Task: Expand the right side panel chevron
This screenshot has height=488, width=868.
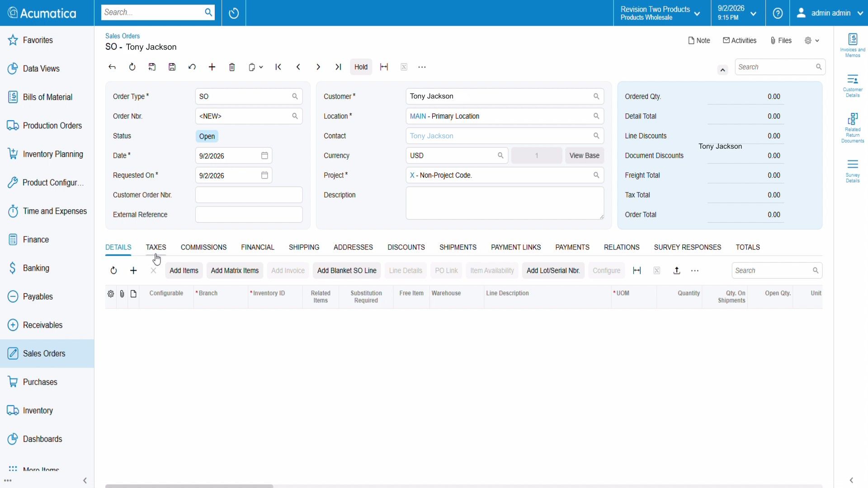Action: [851, 480]
